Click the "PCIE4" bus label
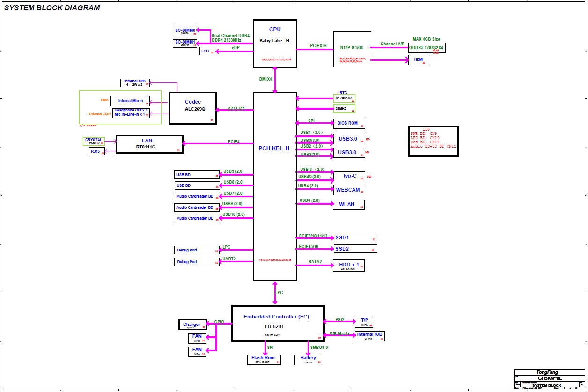The height and width of the screenshot is (392, 588). 234,141
